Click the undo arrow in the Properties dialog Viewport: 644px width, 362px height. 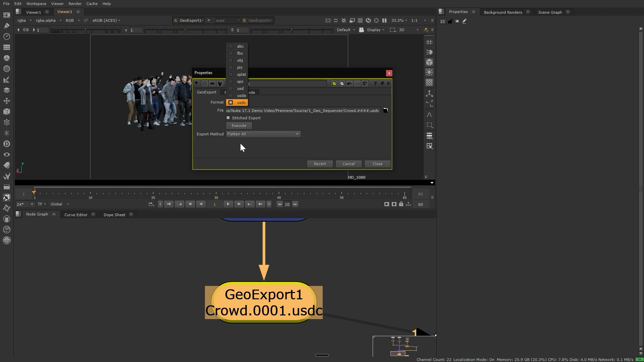pos(350,83)
